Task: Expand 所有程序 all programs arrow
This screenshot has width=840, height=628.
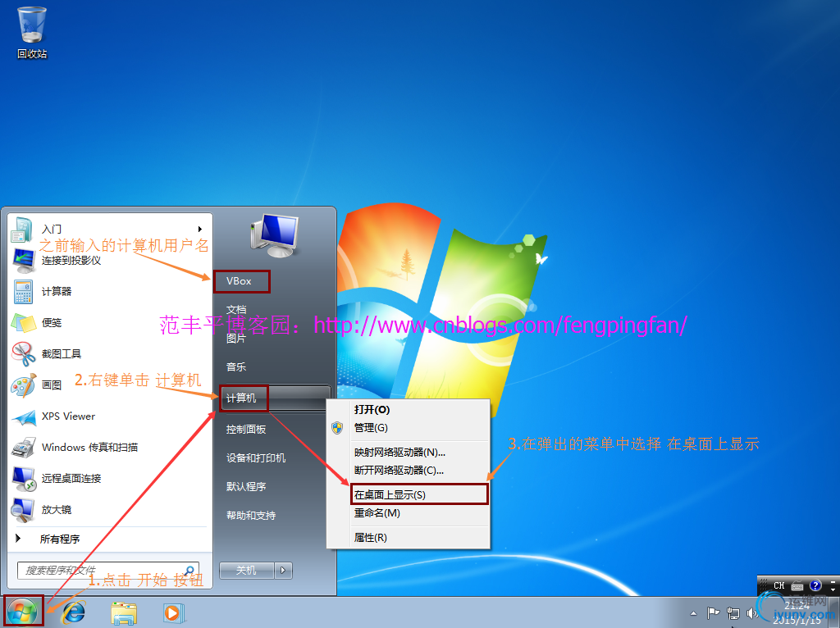Action: coord(18,539)
